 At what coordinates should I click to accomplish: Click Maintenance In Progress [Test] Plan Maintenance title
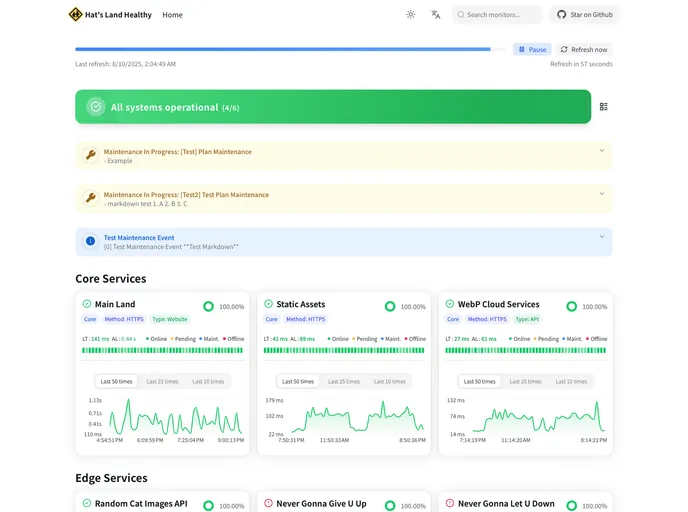(x=178, y=151)
